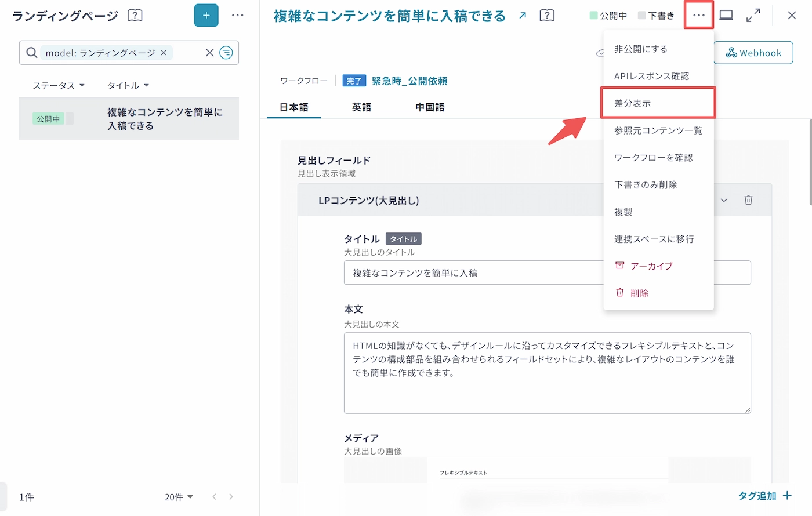Image resolution: width=812 pixels, height=516 pixels.
Task: Remove the model: ランディングページ filter tag
Action: (x=164, y=53)
